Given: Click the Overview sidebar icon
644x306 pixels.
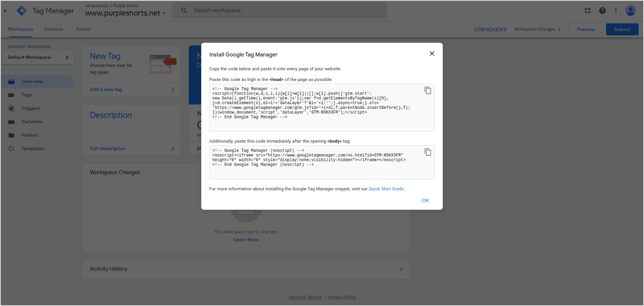Looking at the screenshot, I should click(x=12, y=81).
